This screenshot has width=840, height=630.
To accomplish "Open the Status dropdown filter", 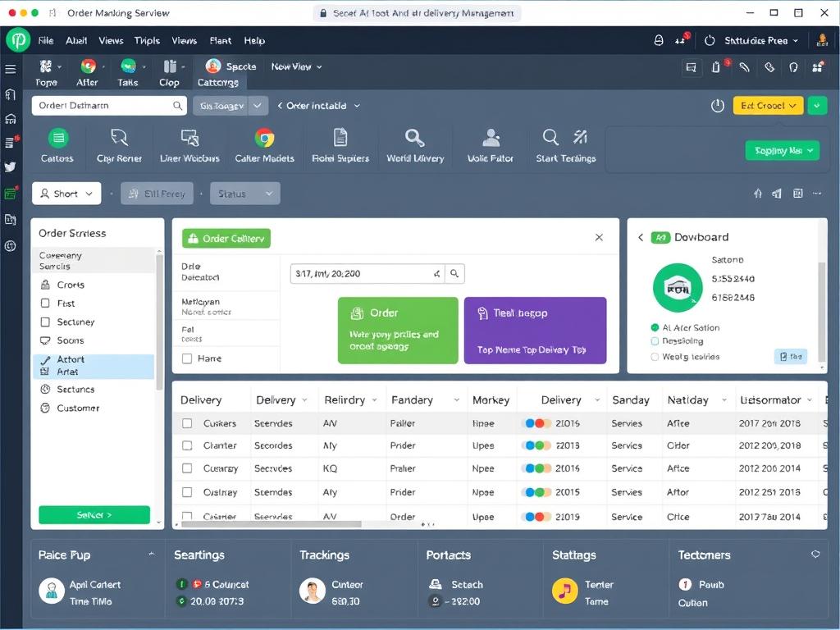I will coord(244,194).
